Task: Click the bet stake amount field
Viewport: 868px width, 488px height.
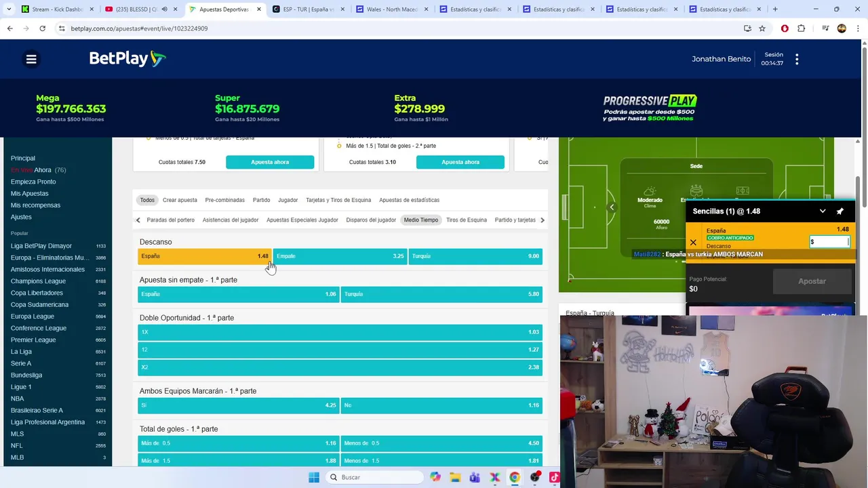Action: (829, 242)
